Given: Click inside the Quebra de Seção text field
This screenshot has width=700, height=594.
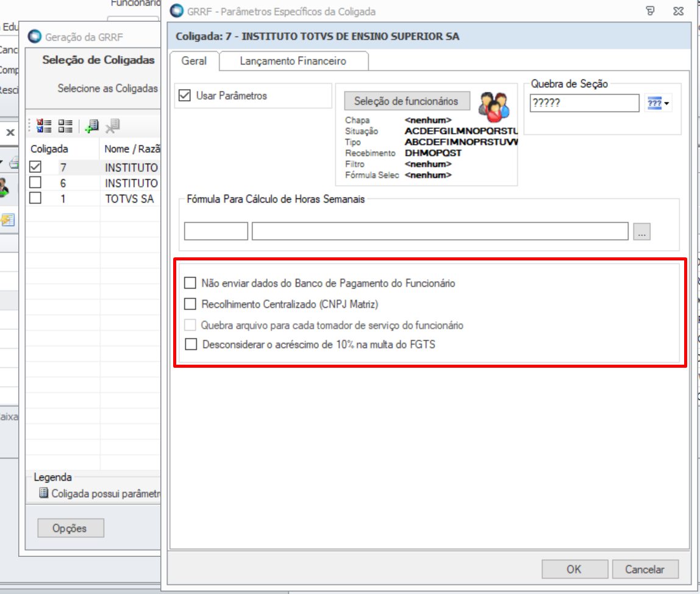Looking at the screenshot, I should coord(584,103).
